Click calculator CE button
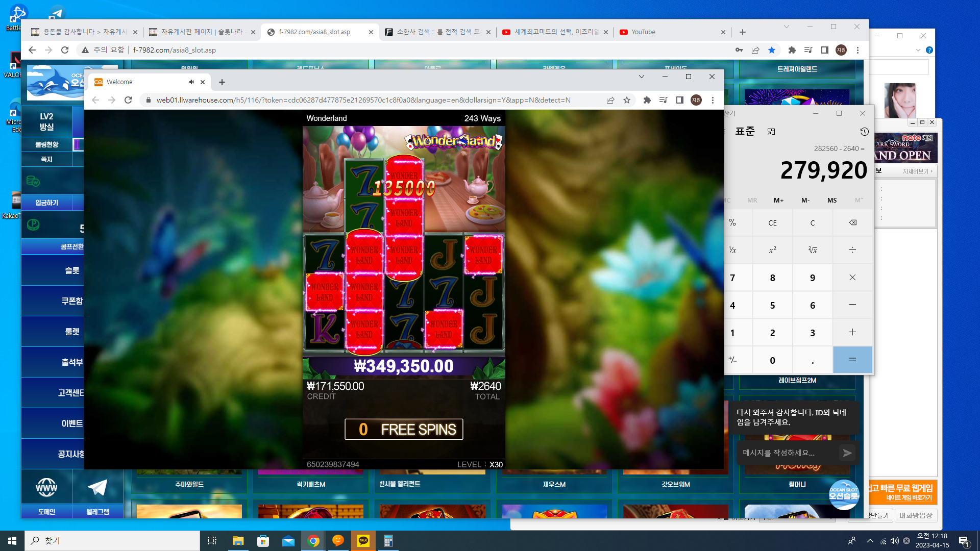Image resolution: width=980 pixels, height=551 pixels. coord(772,223)
